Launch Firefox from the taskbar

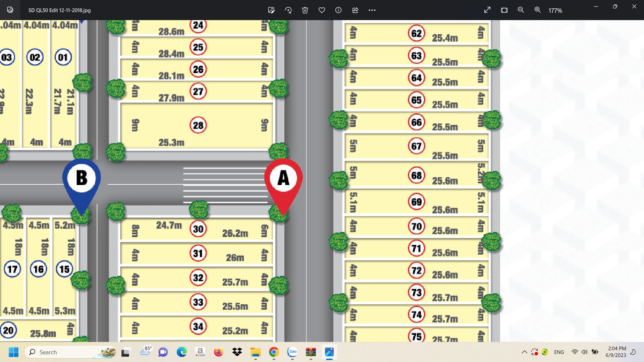218,352
